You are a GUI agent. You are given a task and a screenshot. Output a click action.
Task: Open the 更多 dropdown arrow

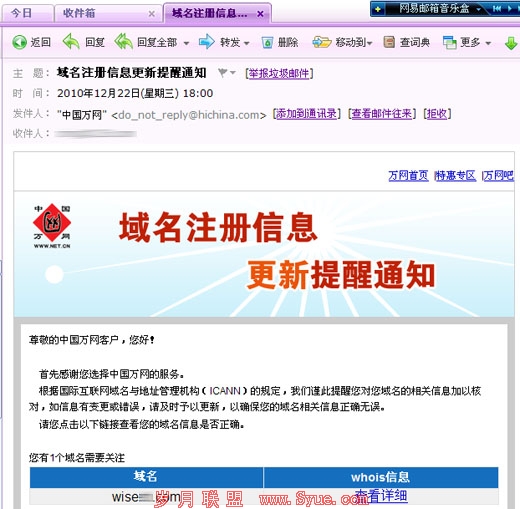488,43
